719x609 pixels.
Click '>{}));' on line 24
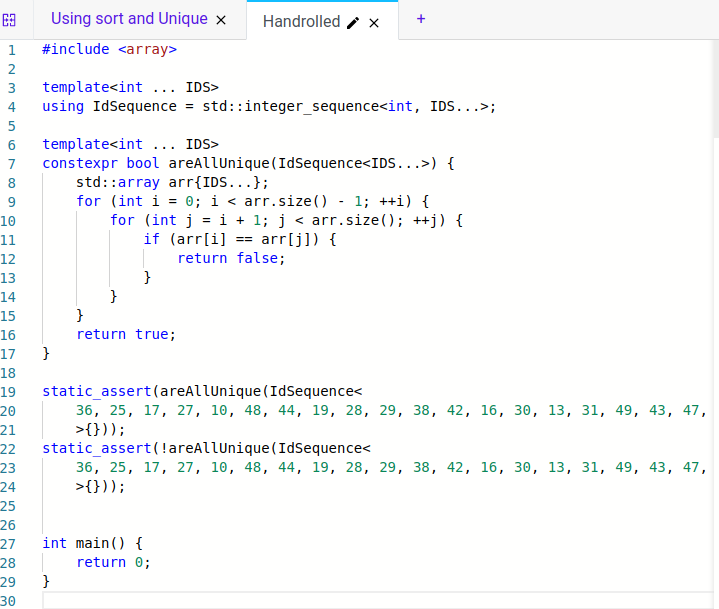(x=101, y=486)
